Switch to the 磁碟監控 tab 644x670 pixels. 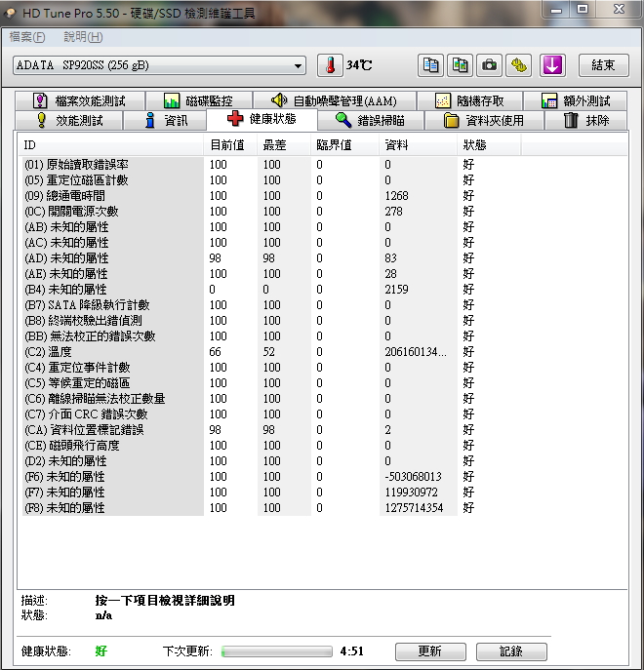tap(199, 100)
